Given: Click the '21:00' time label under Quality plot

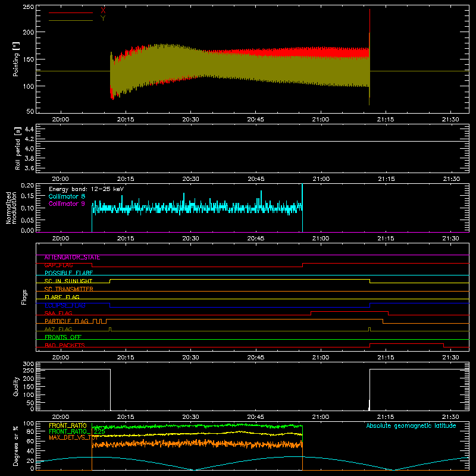Looking at the screenshot, I should pos(321,417).
